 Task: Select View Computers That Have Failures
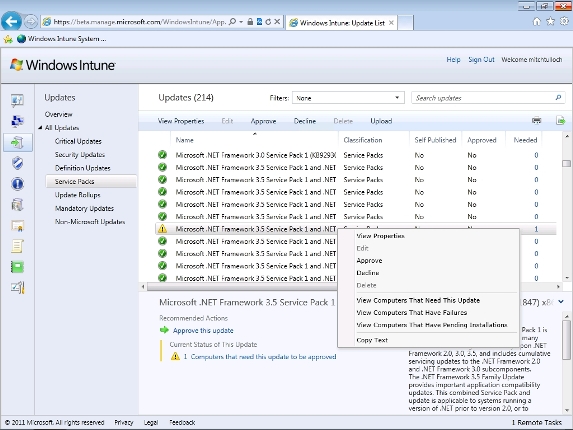pyautogui.click(x=411, y=312)
